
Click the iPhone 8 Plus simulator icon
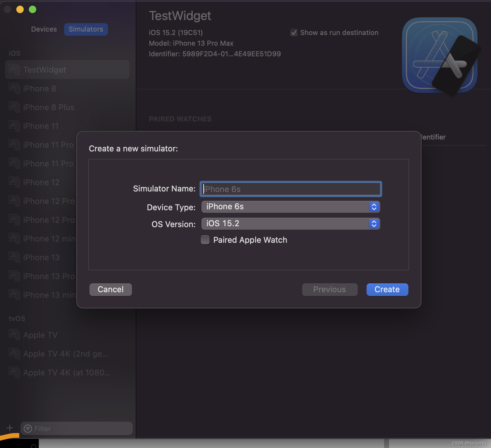(x=14, y=107)
